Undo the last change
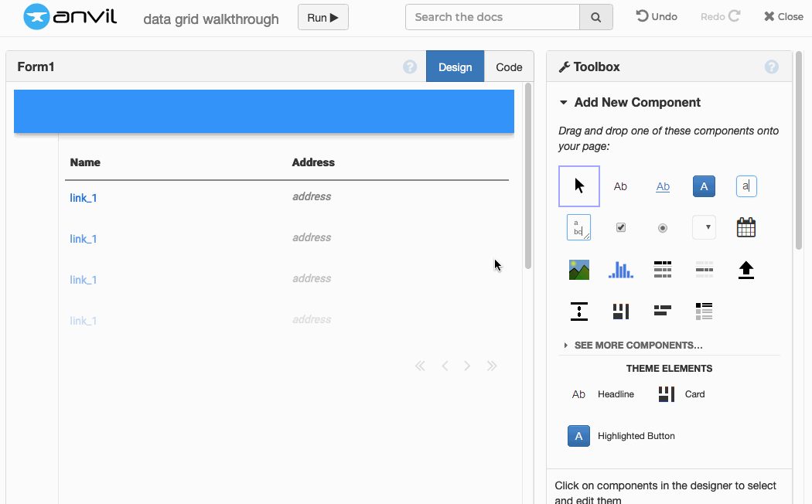The width and height of the screenshot is (812, 504). coord(657,16)
